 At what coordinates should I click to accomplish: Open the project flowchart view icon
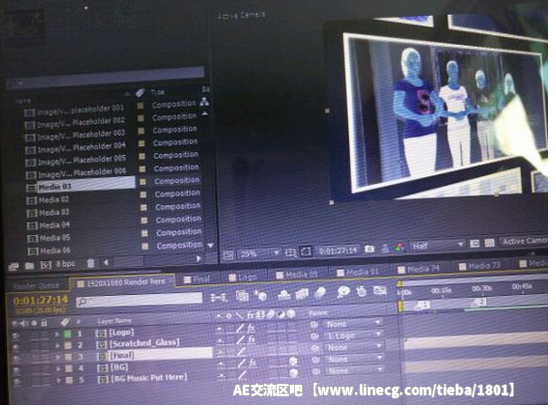click(204, 103)
